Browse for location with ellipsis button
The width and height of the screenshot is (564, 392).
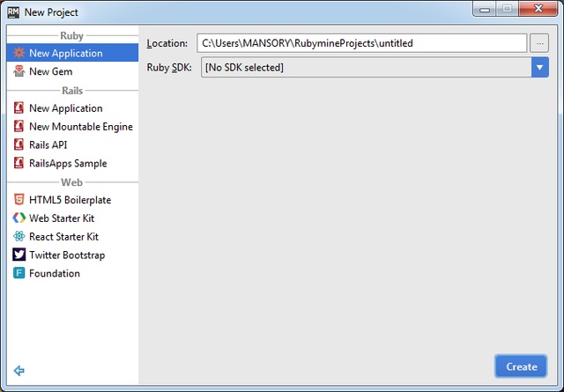539,43
